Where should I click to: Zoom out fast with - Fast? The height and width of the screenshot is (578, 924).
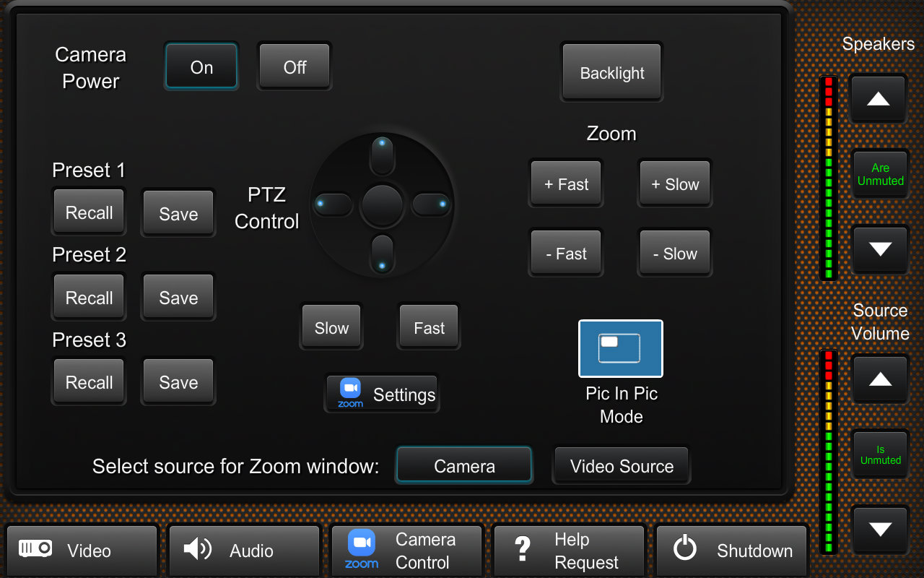tap(566, 253)
